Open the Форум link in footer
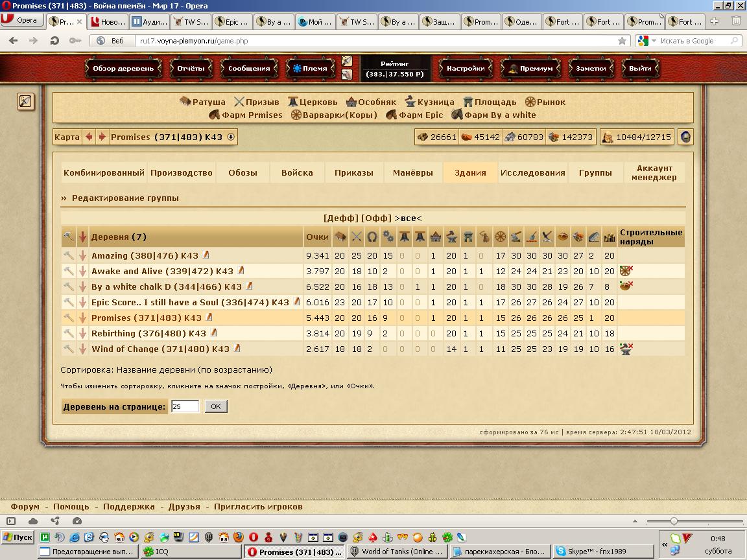This screenshot has width=747, height=560. [x=25, y=507]
